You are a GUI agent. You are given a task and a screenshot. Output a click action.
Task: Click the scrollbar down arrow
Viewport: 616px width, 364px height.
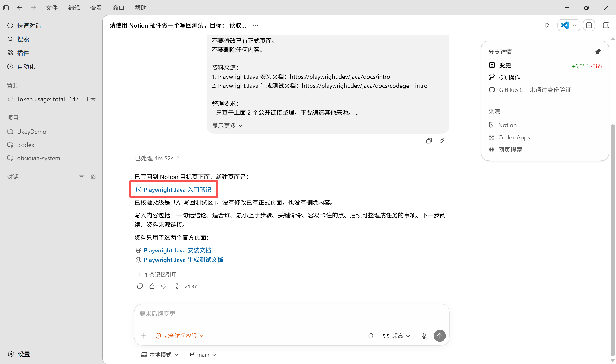coord(613,360)
